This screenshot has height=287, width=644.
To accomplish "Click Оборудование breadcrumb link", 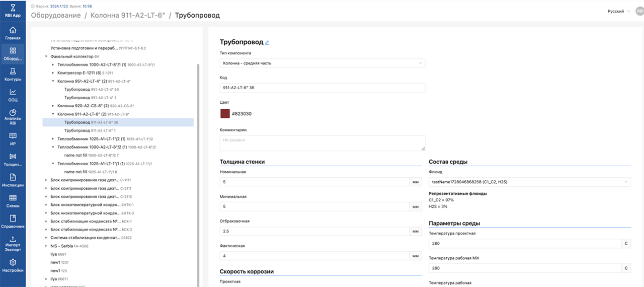I will (x=56, y=15).
